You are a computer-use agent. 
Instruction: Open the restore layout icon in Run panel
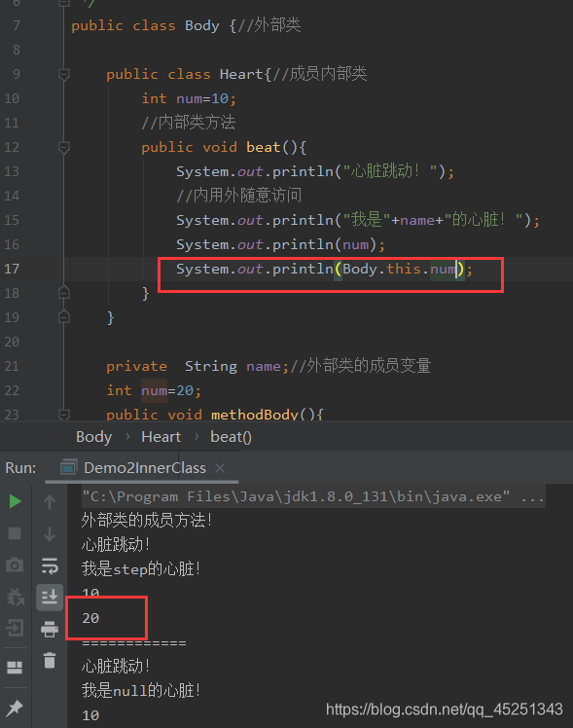pos(15,668)
